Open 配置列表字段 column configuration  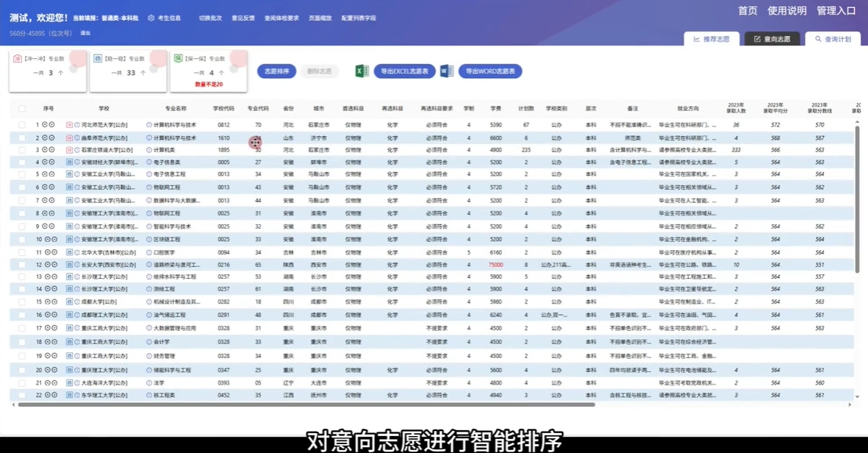(x=358, y=18)
